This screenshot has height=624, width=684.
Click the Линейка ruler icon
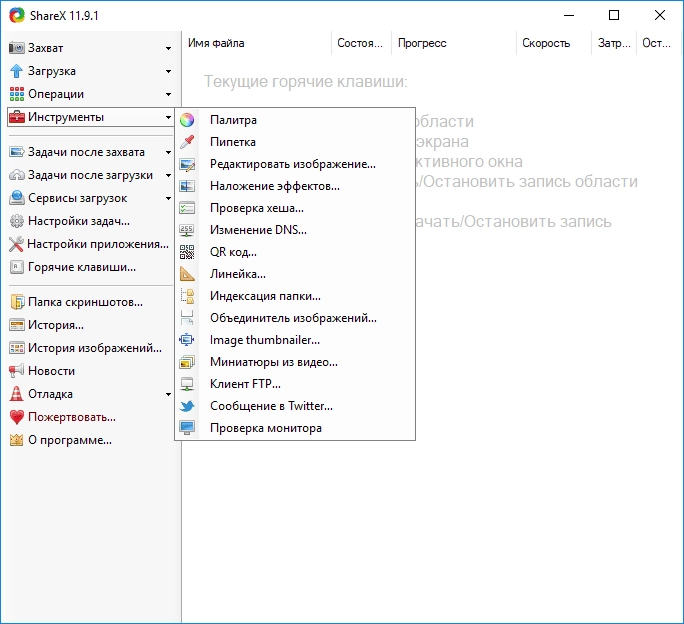187,274
